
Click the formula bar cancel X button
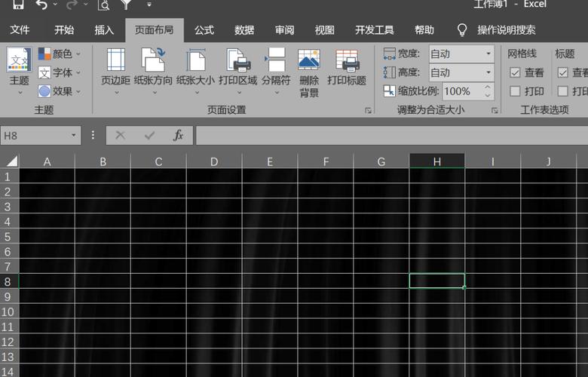point(121,136)
